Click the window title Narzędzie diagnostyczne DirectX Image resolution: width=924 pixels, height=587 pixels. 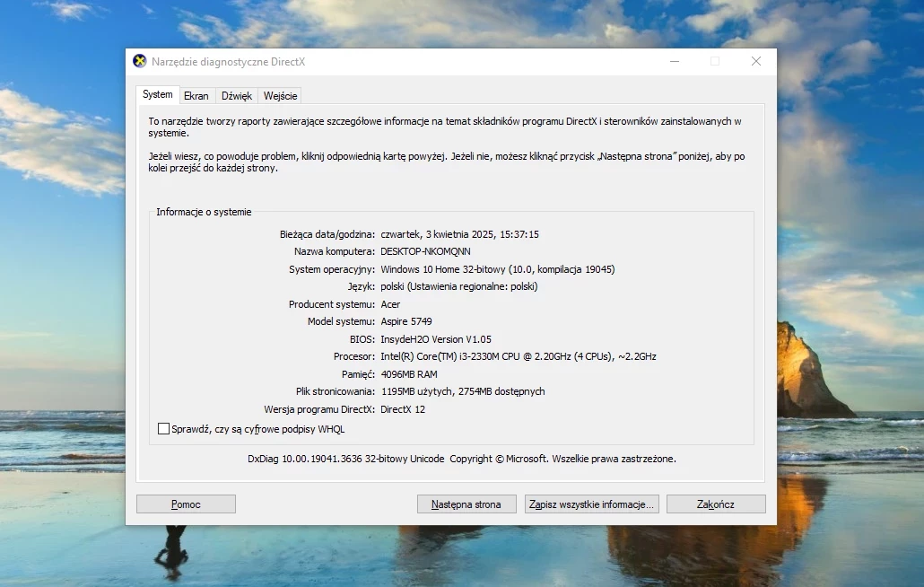[228, 62]
